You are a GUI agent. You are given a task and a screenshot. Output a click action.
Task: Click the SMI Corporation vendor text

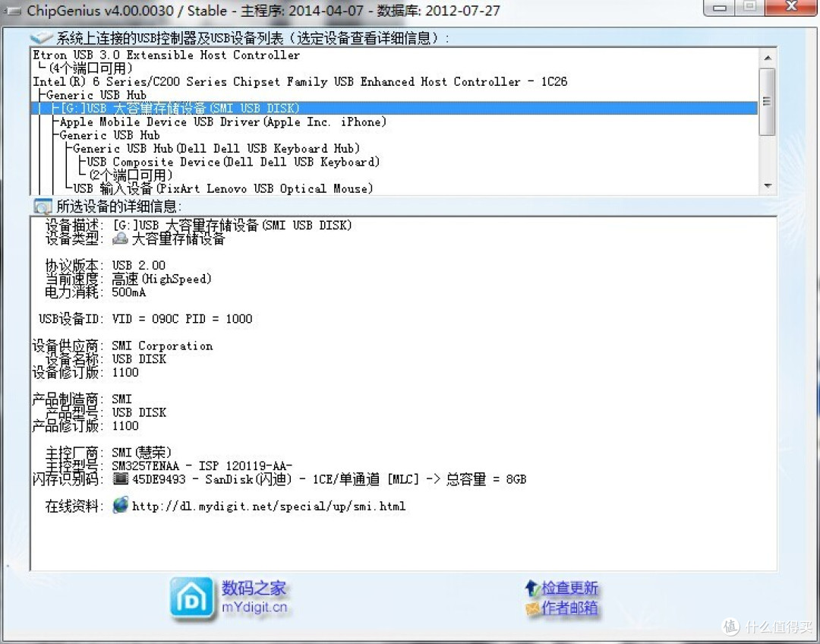(162, 346)
